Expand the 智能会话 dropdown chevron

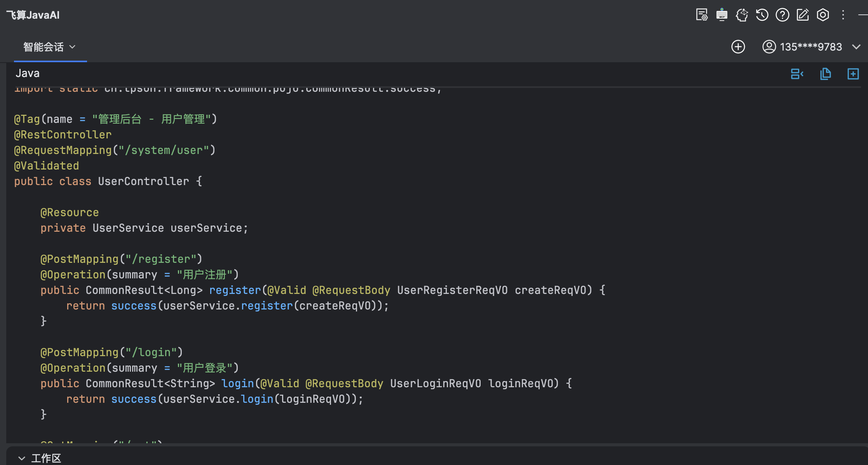pyautogui.click(x=72, y=47)
